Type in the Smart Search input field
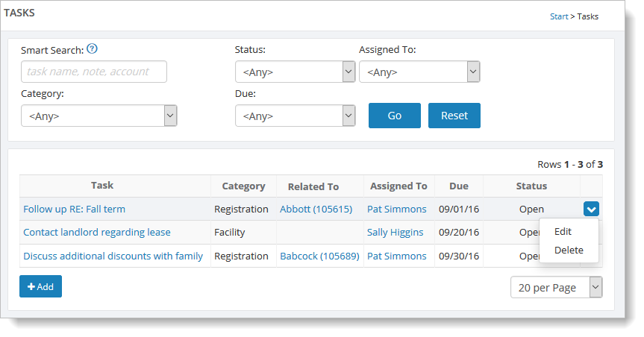644x337 pixels. pos(94,72)
